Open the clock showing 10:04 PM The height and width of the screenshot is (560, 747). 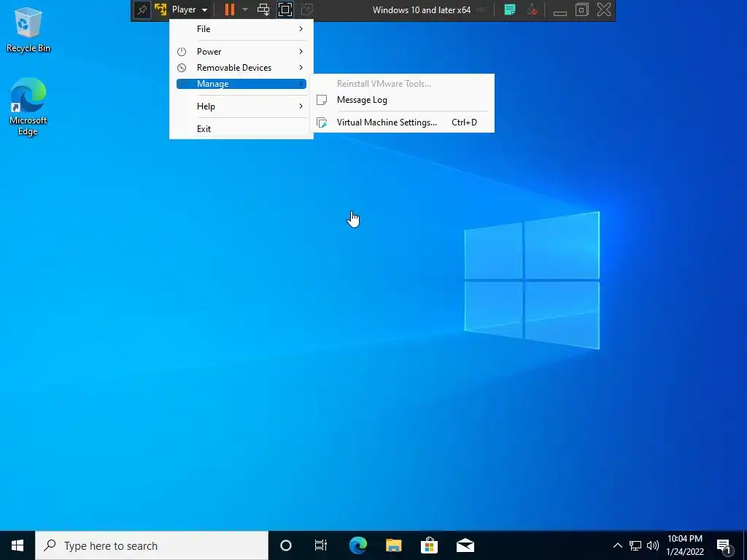pyautogui.click(x=684, y=545)
